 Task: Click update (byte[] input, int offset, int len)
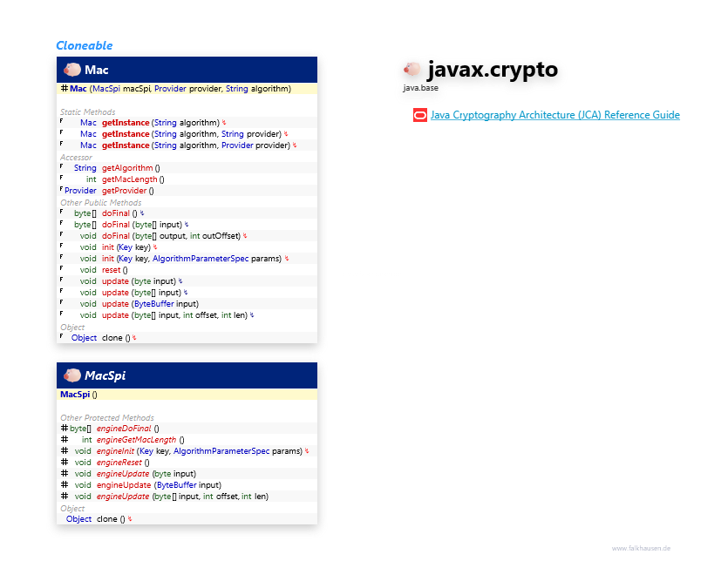click(174, 315)
